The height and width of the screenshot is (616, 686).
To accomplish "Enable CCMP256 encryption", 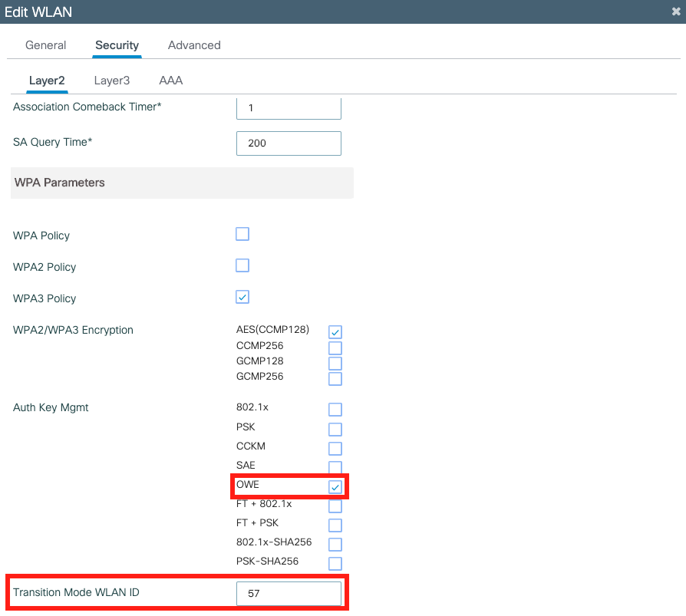I will click(x=335, y=347).
